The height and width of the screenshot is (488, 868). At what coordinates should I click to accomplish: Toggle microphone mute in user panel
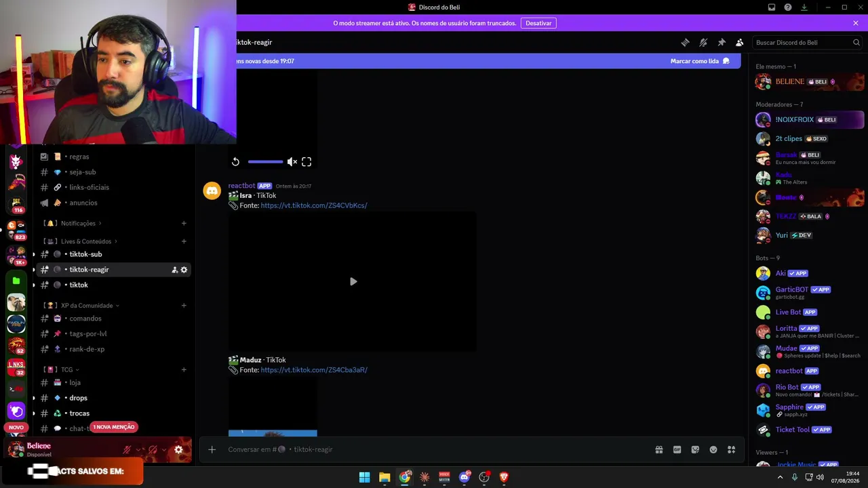click(x=127, y=449)
